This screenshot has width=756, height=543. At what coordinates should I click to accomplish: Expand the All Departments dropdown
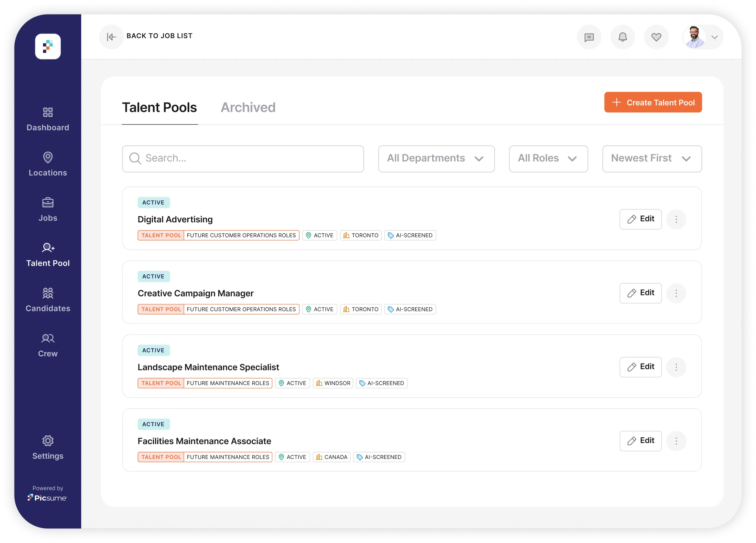pyautogui.click(x=436, y=159)
